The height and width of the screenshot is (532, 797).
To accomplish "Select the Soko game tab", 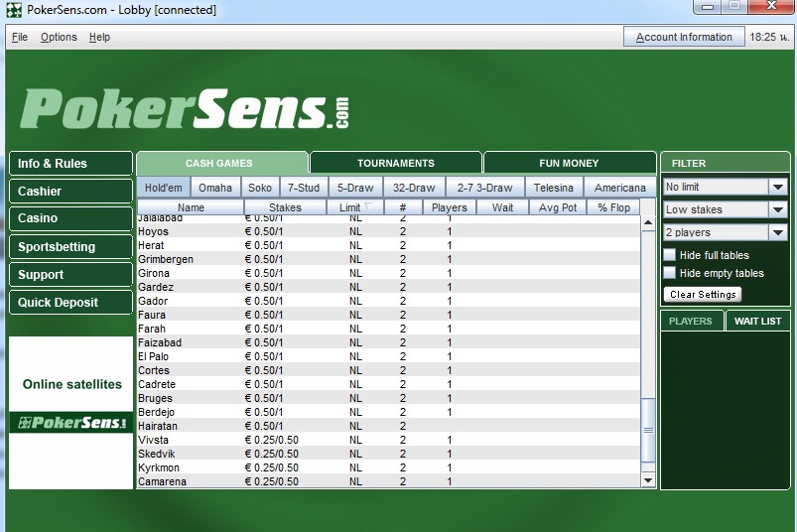I will (x=260, y=188).
